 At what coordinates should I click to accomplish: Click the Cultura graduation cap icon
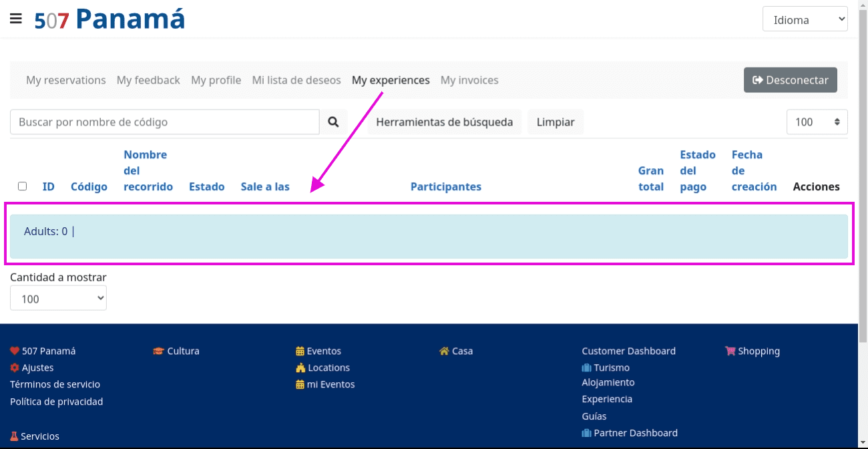click(x=158, y=351)
